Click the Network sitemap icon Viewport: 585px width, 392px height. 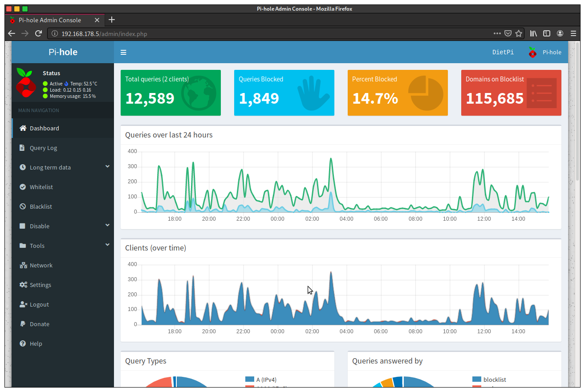pyautogui.click(x=23, y=265)
